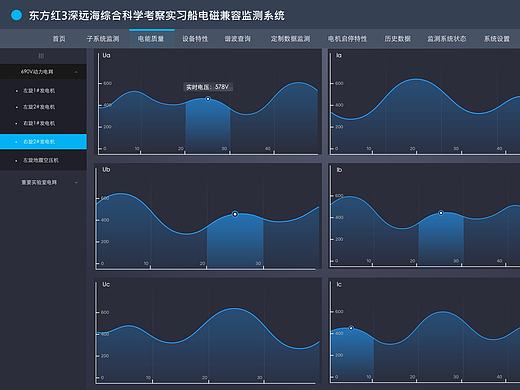The image size is (520, 390).
Task: Click the data point marker on Ib chart
Action: (x=441, y=213)
